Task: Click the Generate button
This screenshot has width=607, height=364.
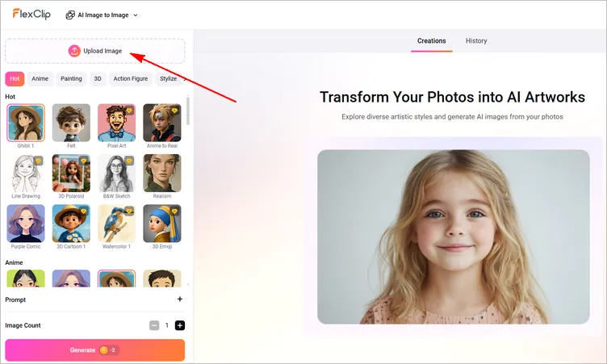Action: pyautogui.click(x=95, y=350)
